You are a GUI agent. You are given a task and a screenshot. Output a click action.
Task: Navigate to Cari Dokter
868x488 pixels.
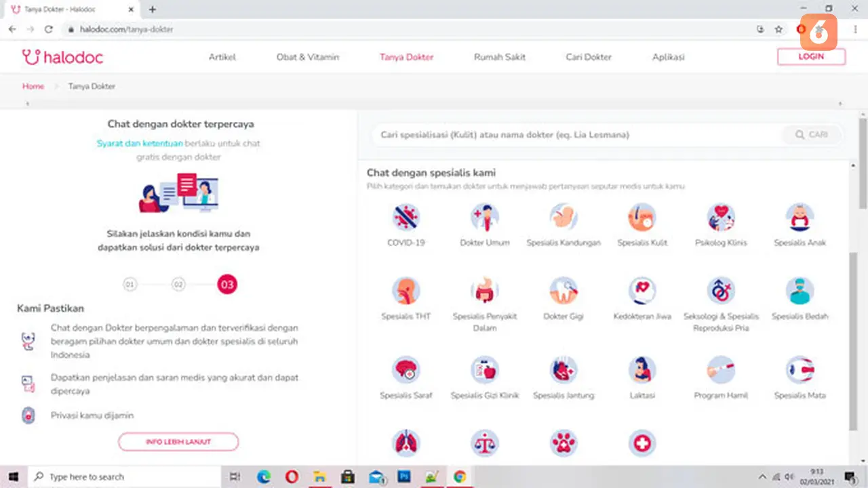(x=589, y=57)
